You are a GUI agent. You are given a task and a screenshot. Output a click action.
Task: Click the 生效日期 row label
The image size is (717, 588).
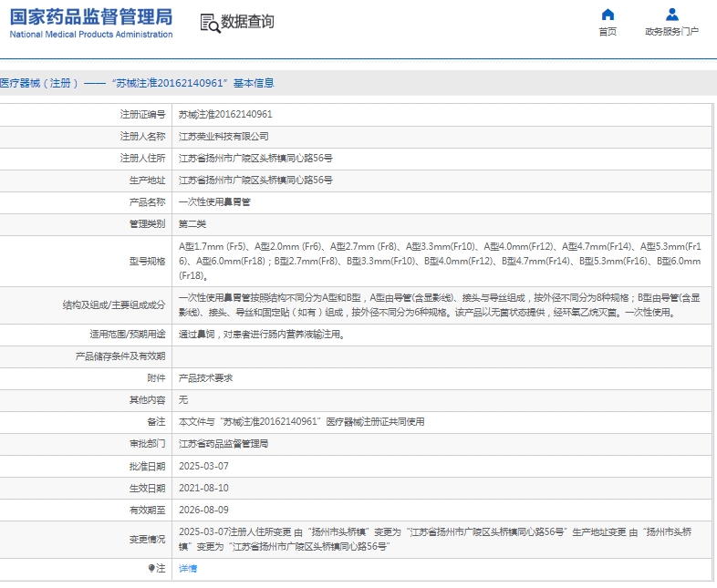(x=147, y=488)
